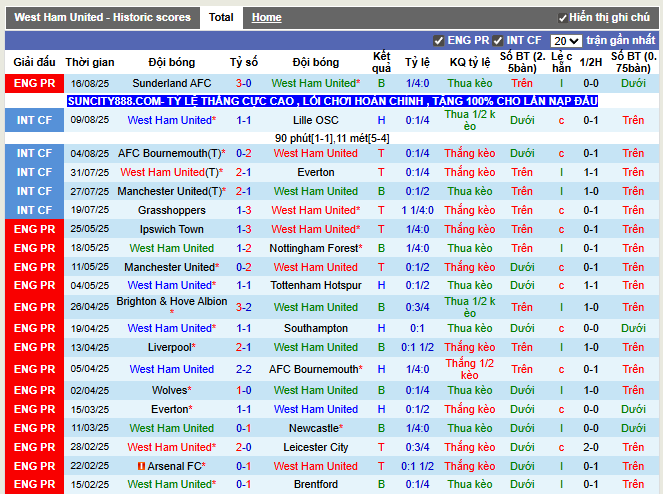Click the 3-2 score of Brighton match
Viewport: 663px width, 494px height.
[244, 307]
